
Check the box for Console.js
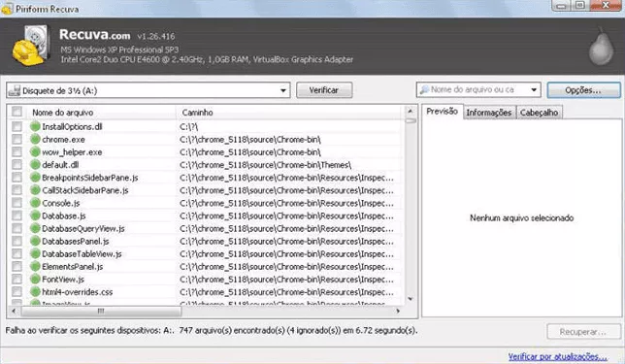(x=16, y=203)
